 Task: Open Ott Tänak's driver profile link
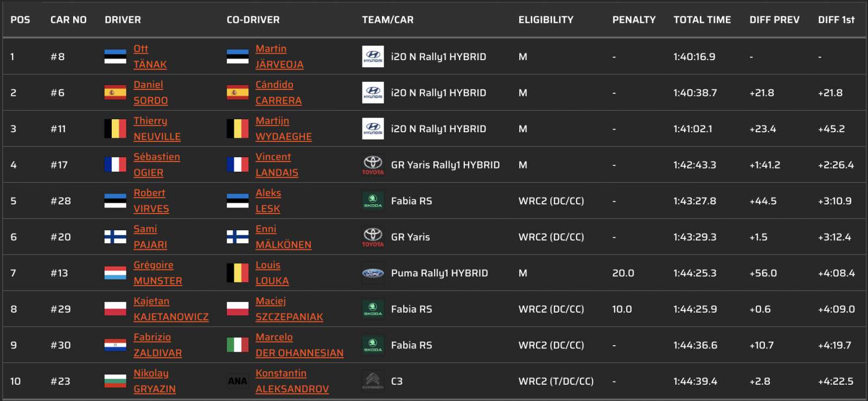150,56
